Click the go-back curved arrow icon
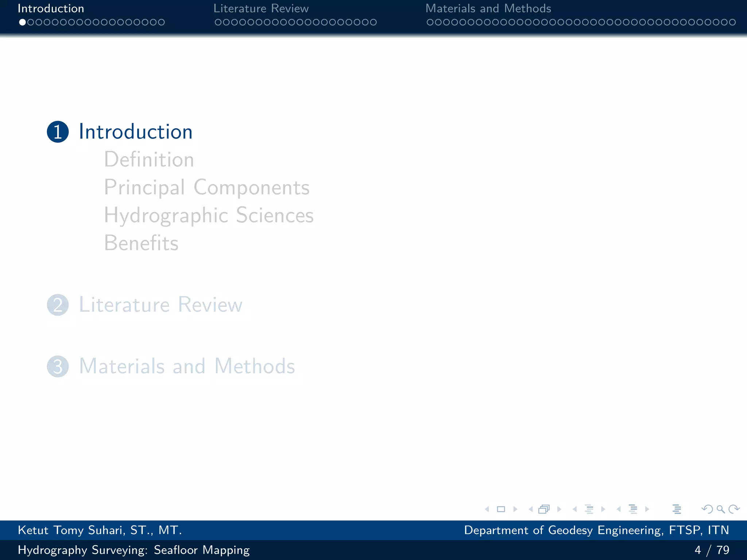 click(707, 509)
